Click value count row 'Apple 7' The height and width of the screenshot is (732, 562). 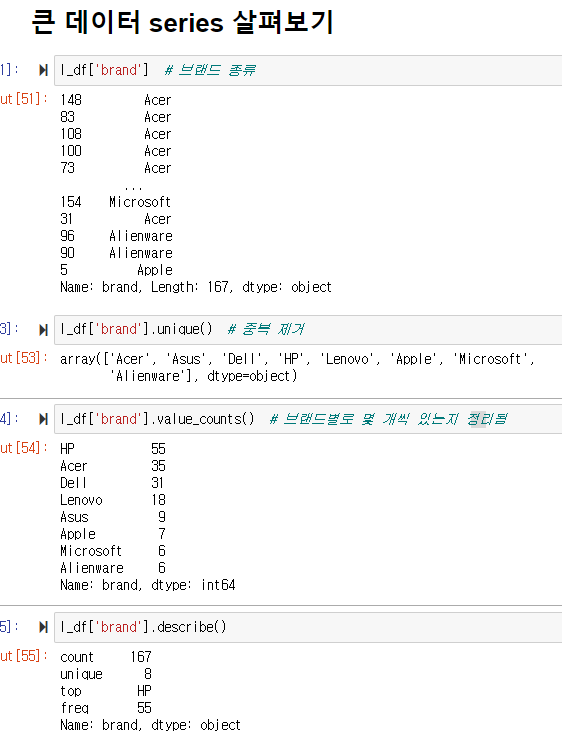[113, 534]
